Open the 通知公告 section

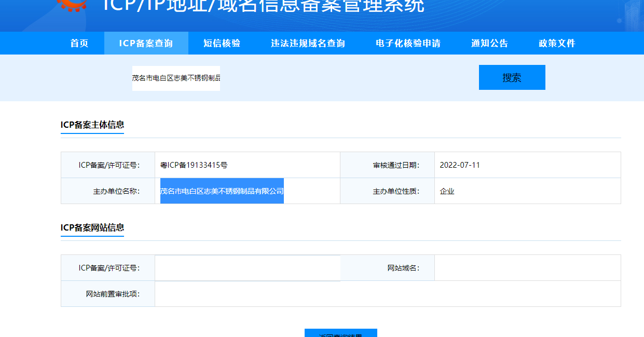click(489, 43)
